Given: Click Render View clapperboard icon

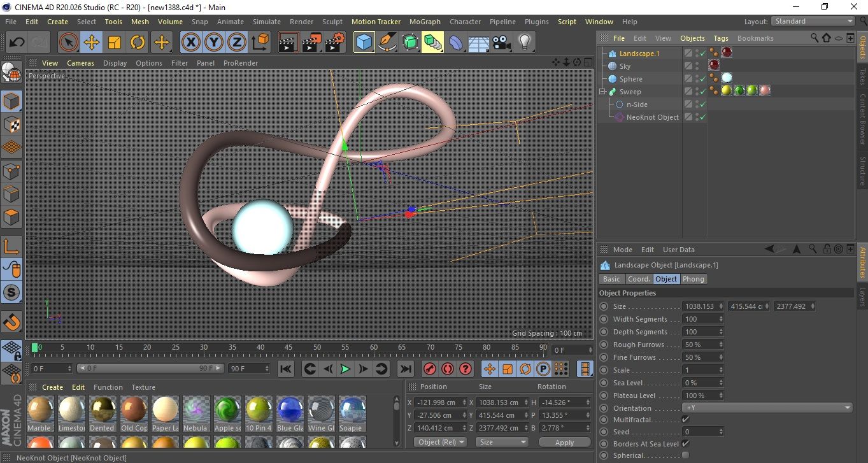Looking at the screenshot, I should (289, 43).
